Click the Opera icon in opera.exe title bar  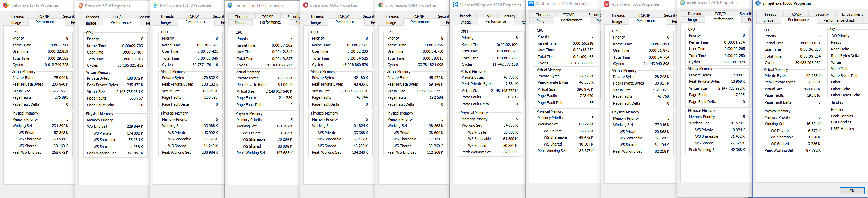point(305,5)
